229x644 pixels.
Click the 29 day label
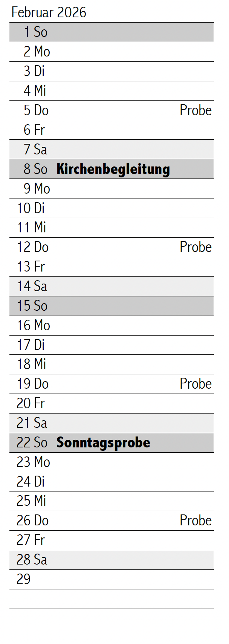click(x=23, y=579)
